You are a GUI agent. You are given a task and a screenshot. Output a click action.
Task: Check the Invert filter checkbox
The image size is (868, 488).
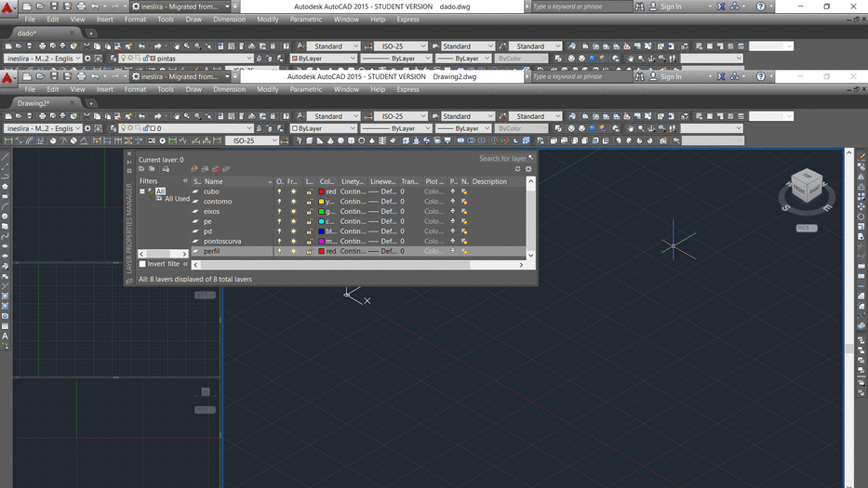tap(142, 264)
